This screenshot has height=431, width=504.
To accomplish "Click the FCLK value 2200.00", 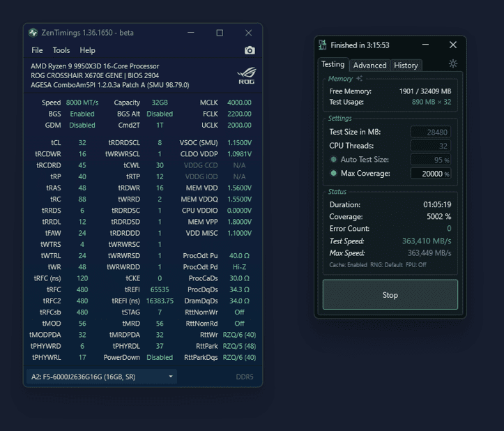I will click(239, 114).
